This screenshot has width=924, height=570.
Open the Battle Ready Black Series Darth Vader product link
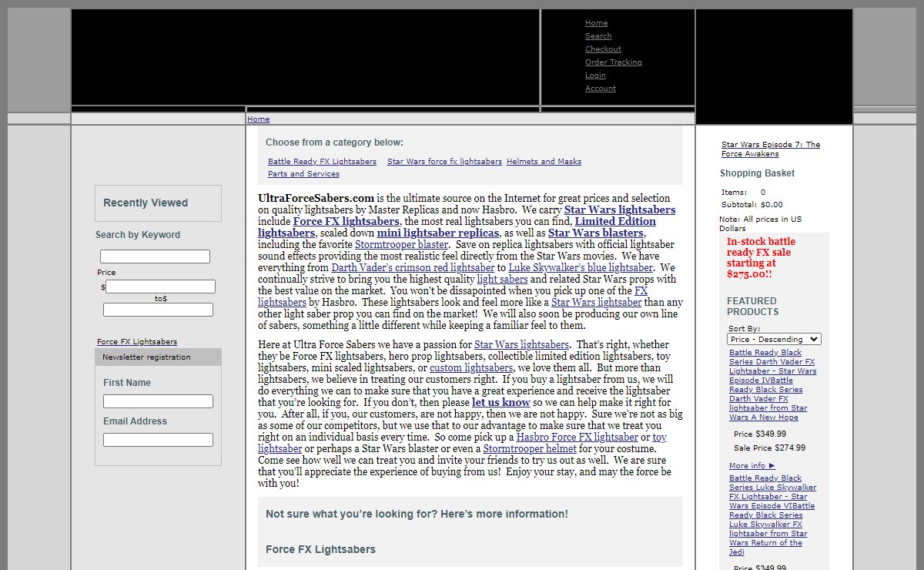[773, 385]
